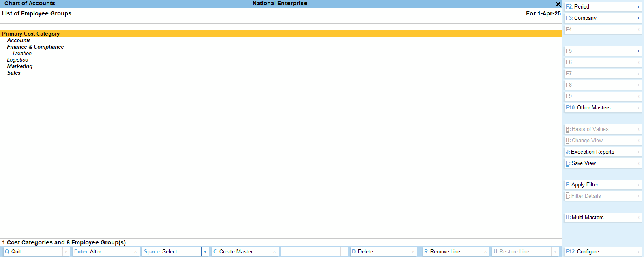Open the caret beside Space: Select
The width and height of the screenshot is (644, 257).
point(205,252)
